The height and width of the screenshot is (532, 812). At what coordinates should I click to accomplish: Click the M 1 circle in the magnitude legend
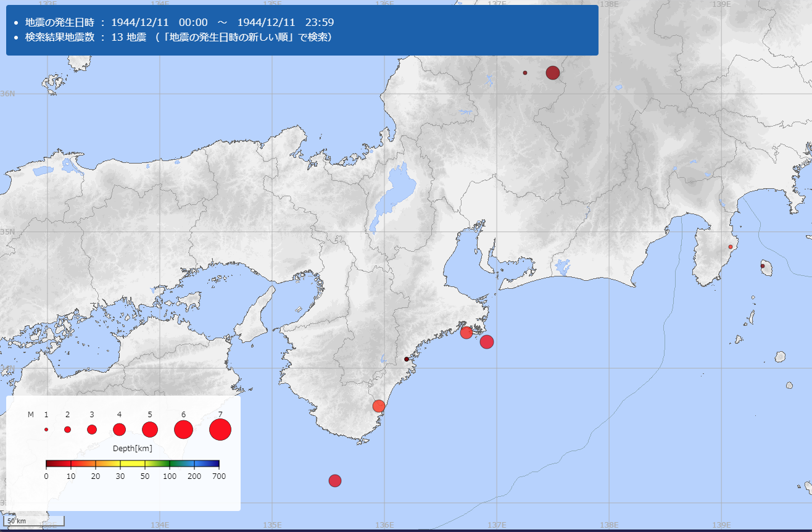click(x=46, y=430)
